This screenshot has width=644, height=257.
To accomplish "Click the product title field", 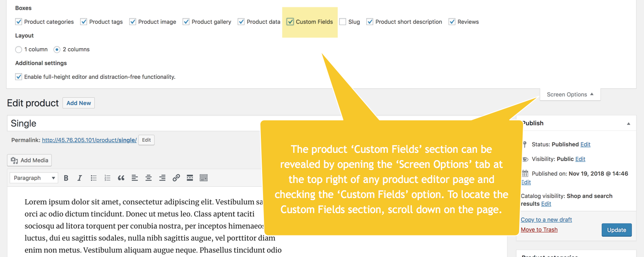I will click(129, 124).
